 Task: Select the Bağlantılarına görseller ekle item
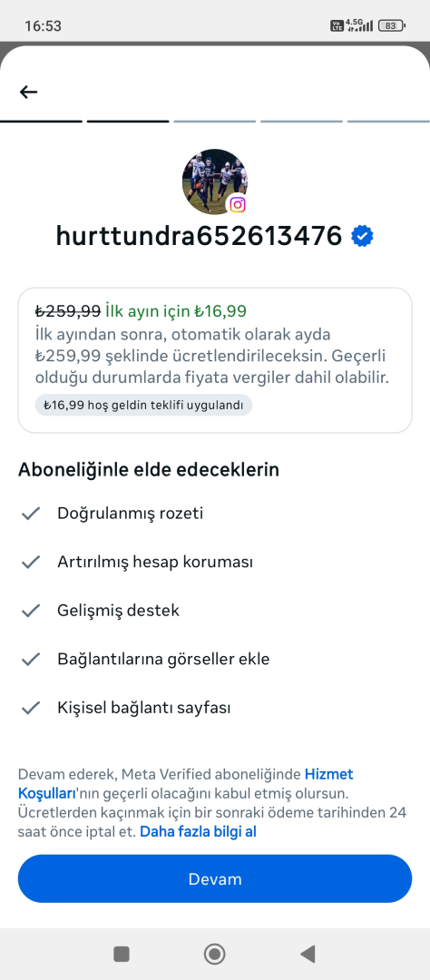pyautogui.click(x=164, y=659)
